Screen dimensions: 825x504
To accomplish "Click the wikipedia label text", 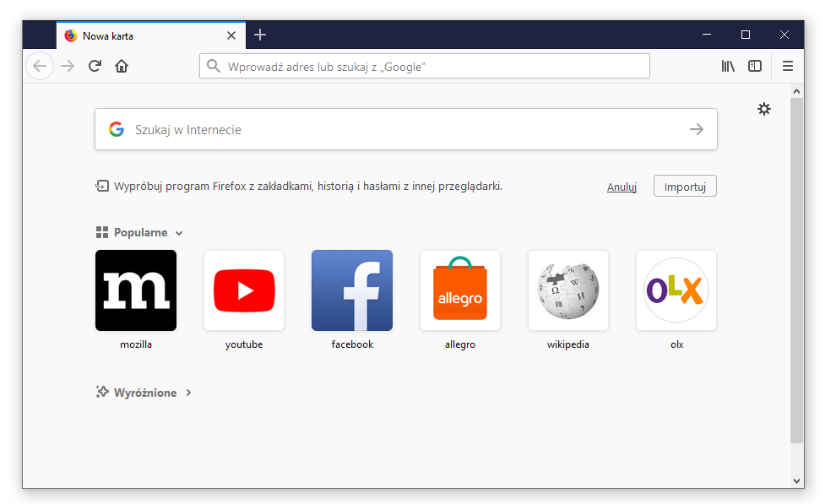I will point(567,344).
